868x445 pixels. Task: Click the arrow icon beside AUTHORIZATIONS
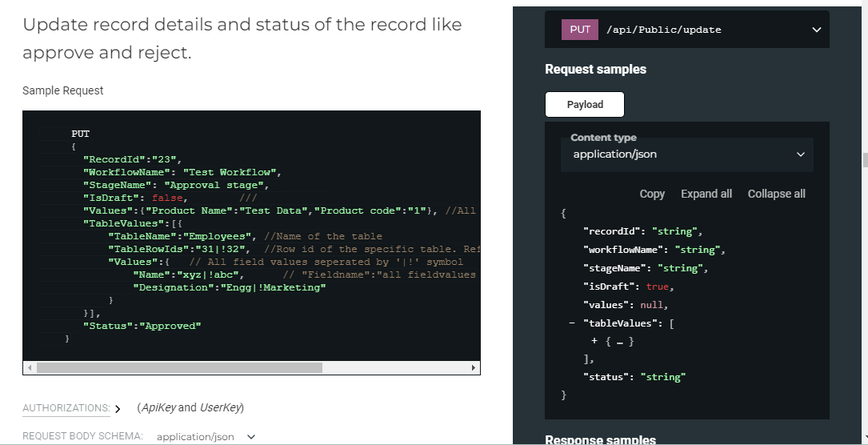pos(118,409)
